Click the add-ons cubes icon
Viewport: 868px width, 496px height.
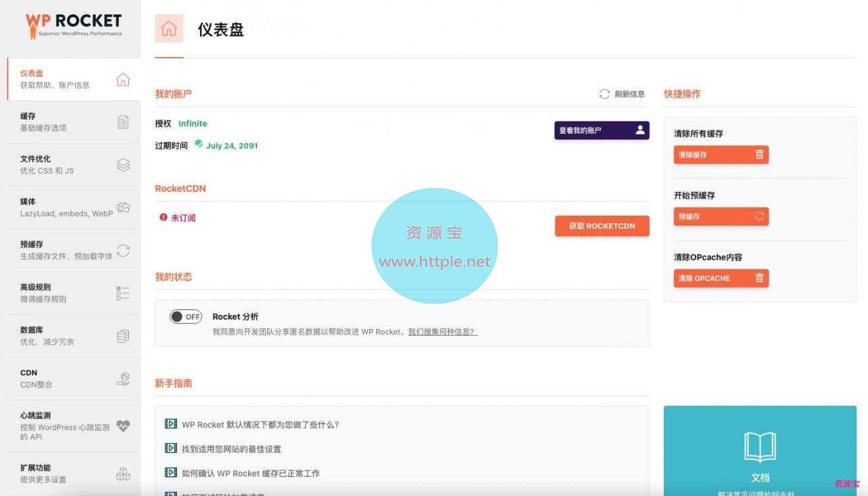click(x=123, y=474)
